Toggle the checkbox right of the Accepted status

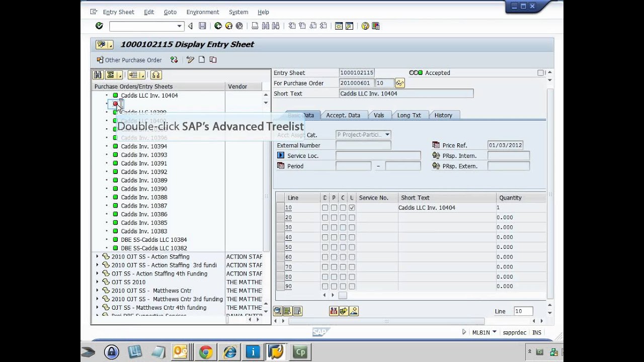(540, 73)
